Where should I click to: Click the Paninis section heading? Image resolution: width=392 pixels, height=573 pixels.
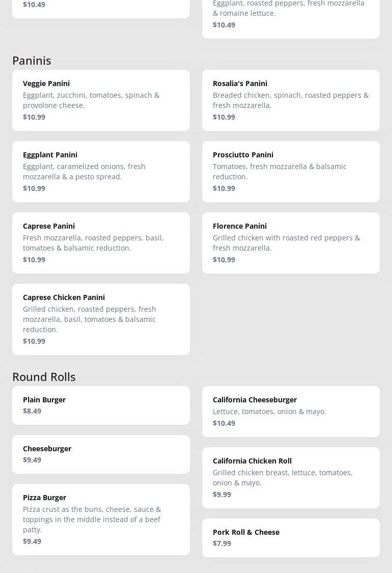[32, 60]
